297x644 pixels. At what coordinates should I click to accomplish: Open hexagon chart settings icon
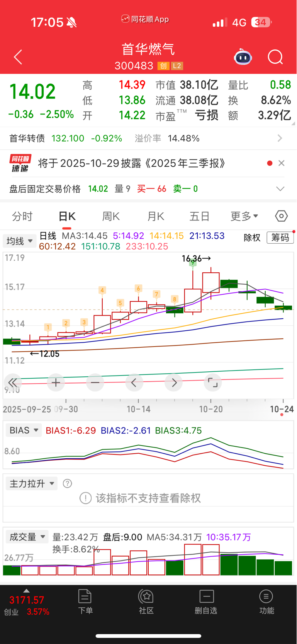tap(281, 216)
